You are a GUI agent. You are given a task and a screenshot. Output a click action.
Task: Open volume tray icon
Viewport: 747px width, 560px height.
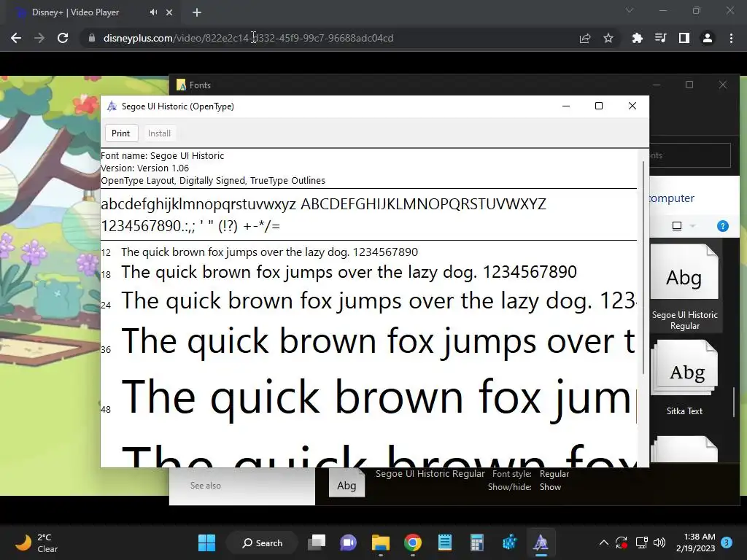tap(659, 542)
